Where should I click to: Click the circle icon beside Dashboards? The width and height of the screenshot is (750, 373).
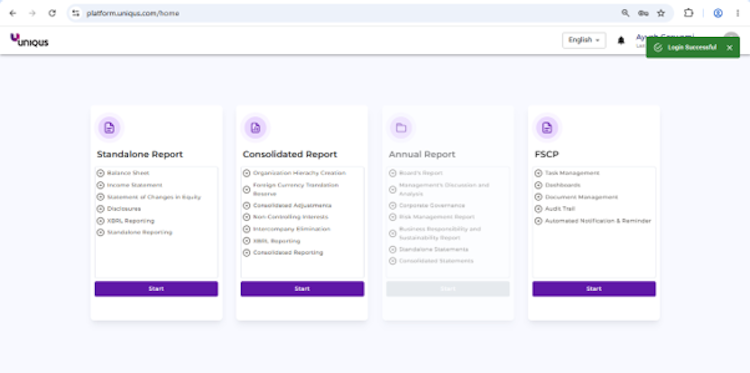[x=538, y=185]
